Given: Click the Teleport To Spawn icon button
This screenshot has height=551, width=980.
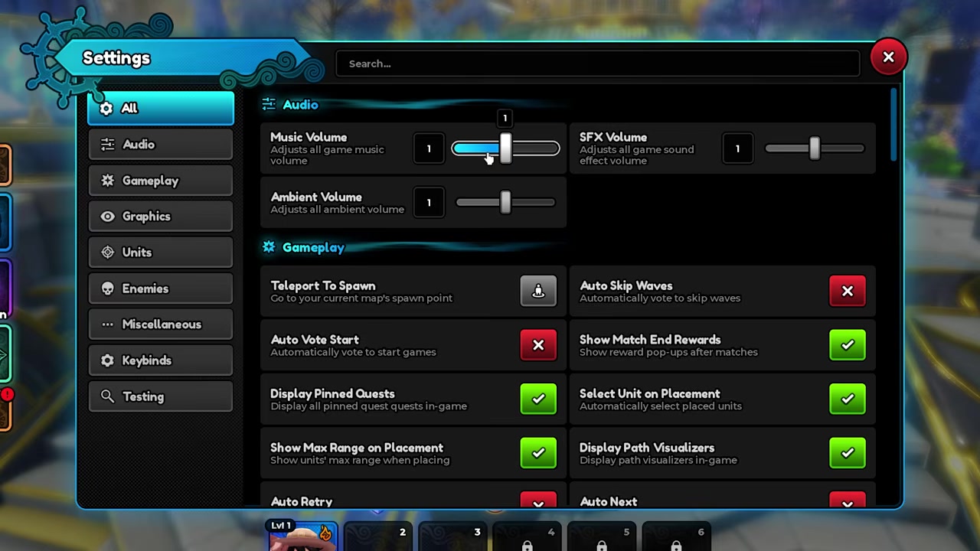Looking at the screenshot, I should pyautogui.click(x=538, y=291).
